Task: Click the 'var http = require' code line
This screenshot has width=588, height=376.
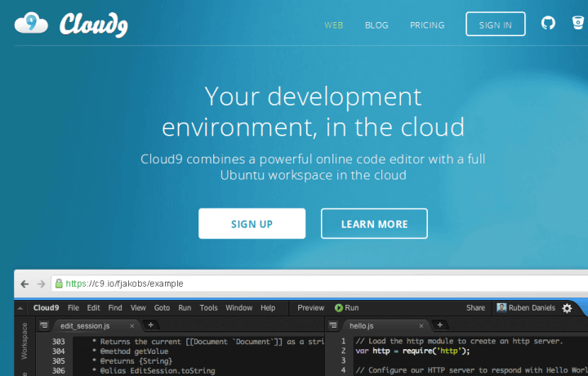Action: (412, 351)
